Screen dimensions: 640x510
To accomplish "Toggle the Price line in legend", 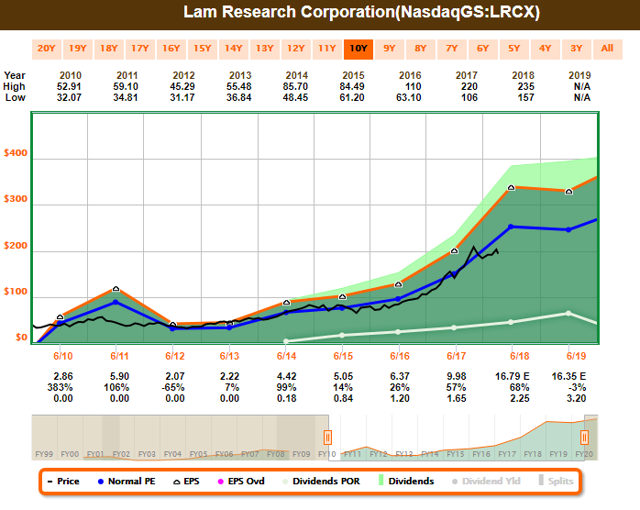I will tap(63, 481).
